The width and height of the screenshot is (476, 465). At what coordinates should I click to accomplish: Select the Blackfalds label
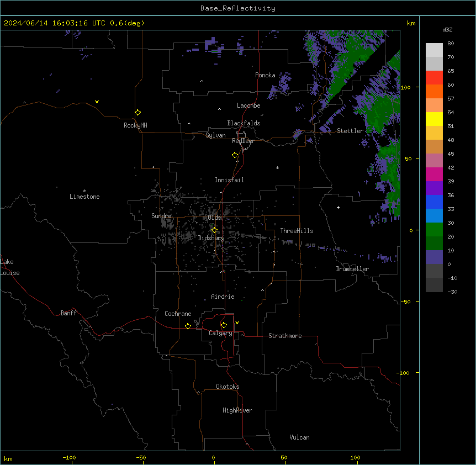coord(244,123)
